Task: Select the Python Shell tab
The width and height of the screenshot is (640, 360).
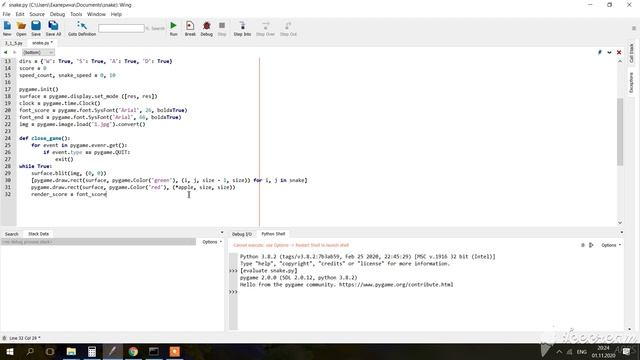Action: [x=273, y=234]
